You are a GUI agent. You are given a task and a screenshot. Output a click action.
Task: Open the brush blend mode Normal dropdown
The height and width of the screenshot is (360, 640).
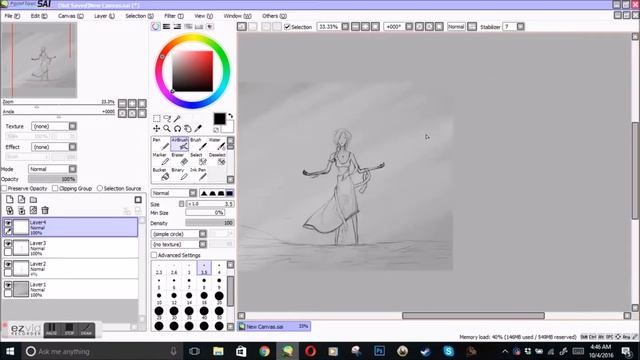click(193, 193)
